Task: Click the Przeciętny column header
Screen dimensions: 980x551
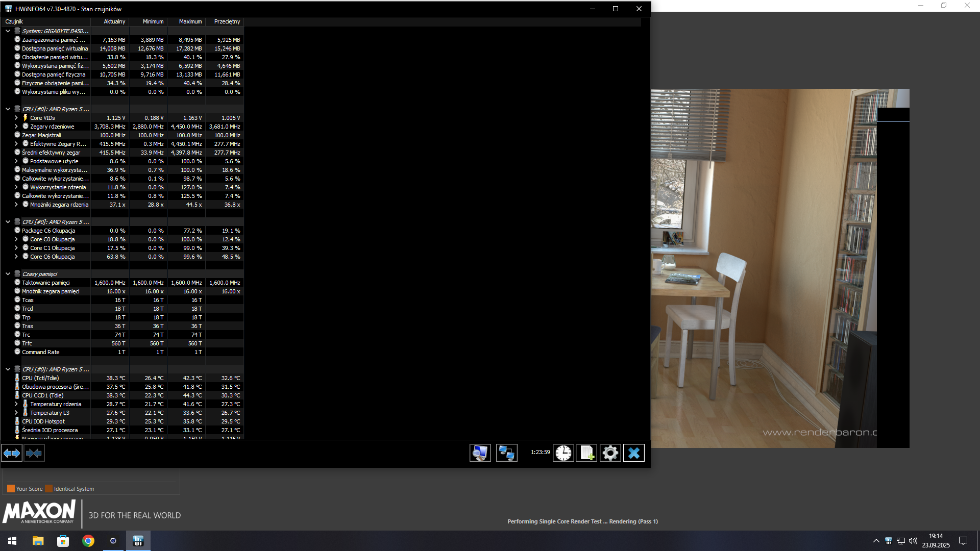Action: coord(227,21)
